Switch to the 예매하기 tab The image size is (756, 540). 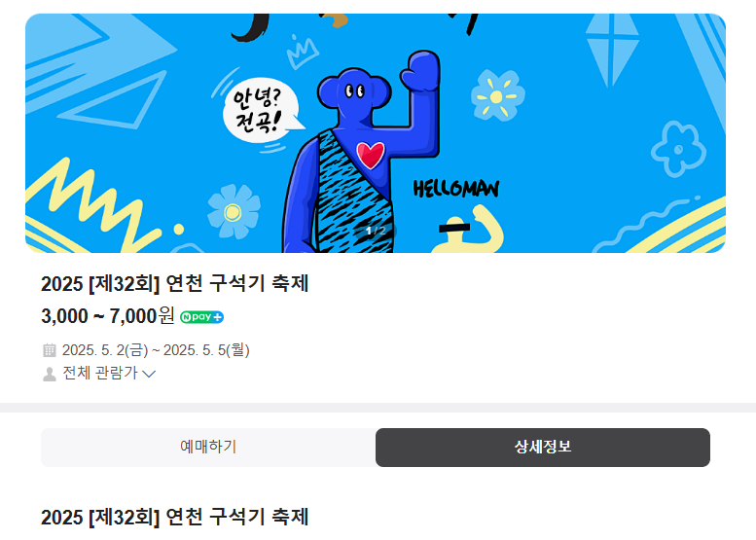pyautogui.click(x=208, y=447)
